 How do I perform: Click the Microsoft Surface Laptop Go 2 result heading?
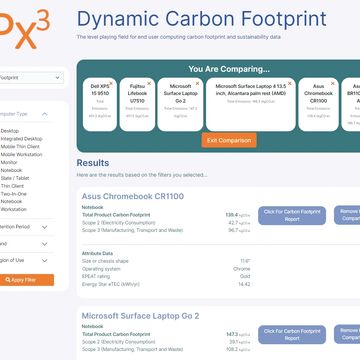tap(140, 316)
